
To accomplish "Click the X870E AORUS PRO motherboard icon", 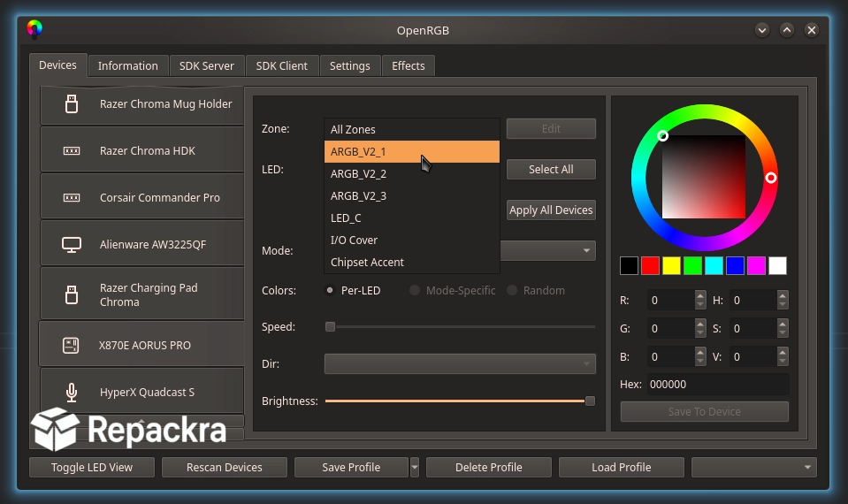I will [71, 345].
